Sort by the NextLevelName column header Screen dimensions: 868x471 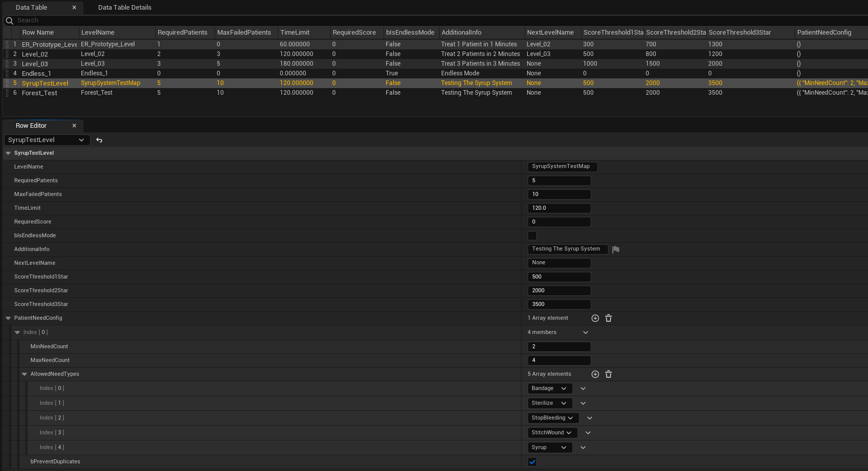click(553, 33)
